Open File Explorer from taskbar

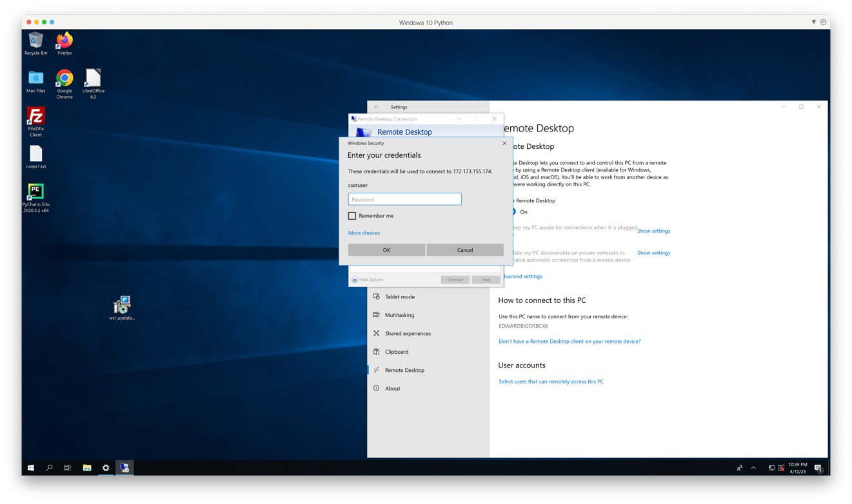(87, 468)
